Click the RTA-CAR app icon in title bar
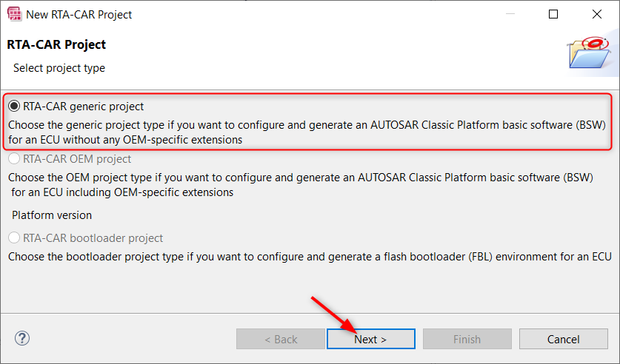This screenshot has height=364, width=620. (15, 14)
